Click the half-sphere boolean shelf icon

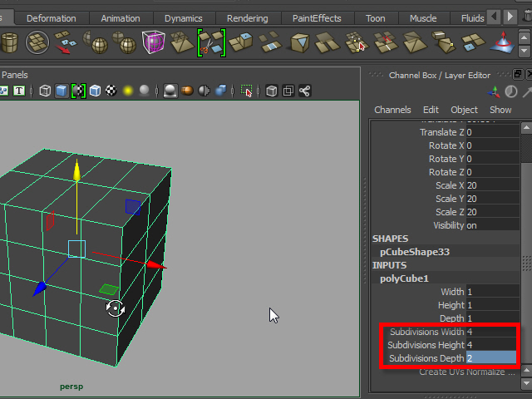coord(96,42)
